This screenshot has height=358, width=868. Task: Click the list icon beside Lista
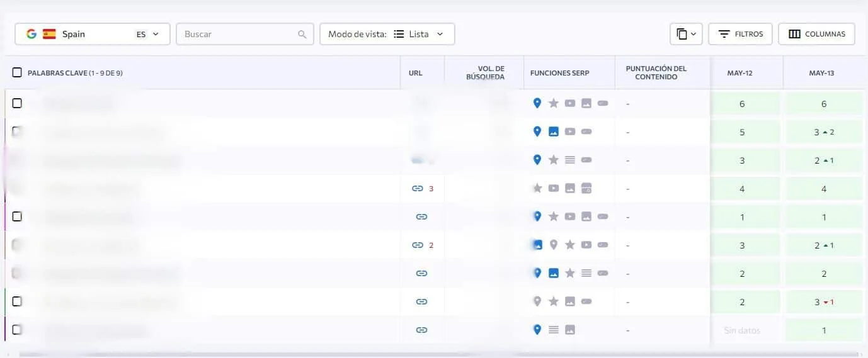point(399,34)
